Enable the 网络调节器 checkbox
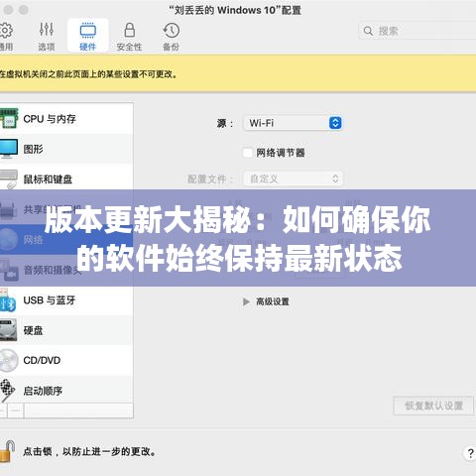 [x=248, y=153]
